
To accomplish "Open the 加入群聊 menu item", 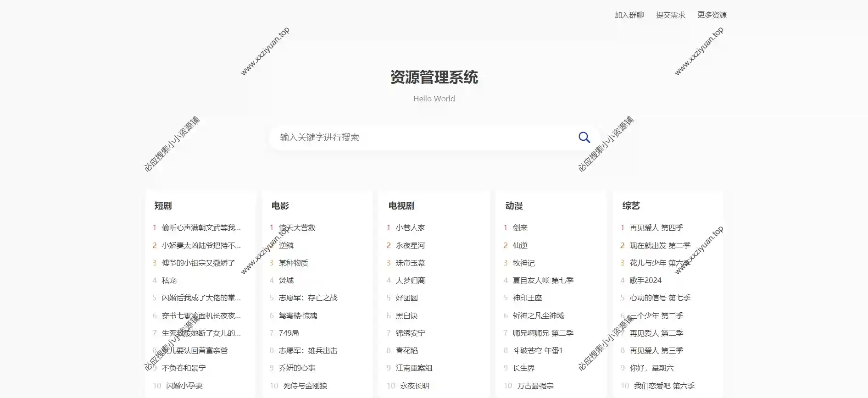I will [629, 15].
